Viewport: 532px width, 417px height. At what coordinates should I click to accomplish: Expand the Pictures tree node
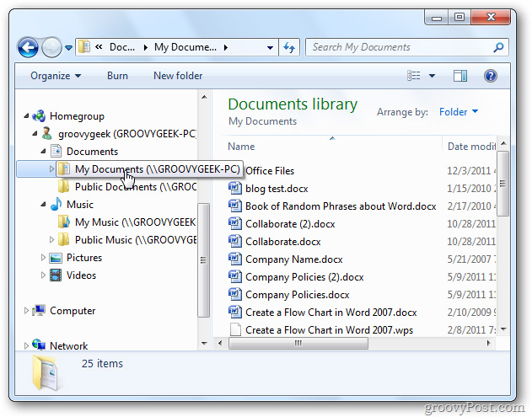pyautogui.click(x=44, y=258)
